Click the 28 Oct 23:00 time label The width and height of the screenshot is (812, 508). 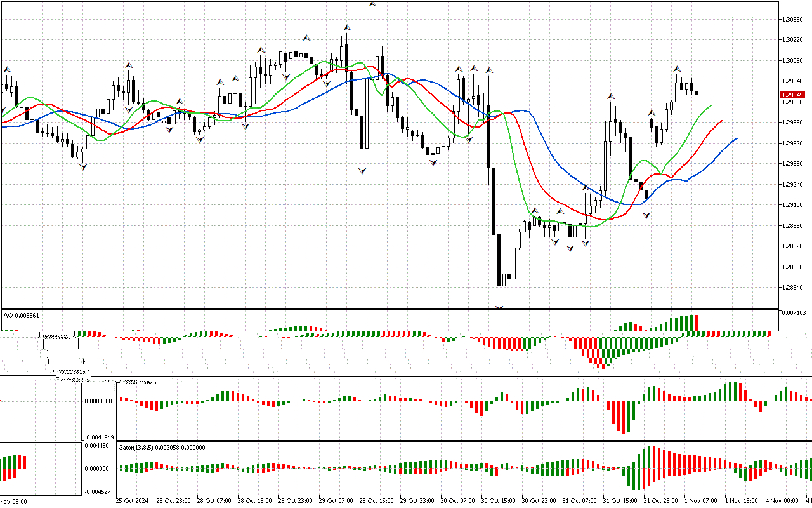[296, 501]
